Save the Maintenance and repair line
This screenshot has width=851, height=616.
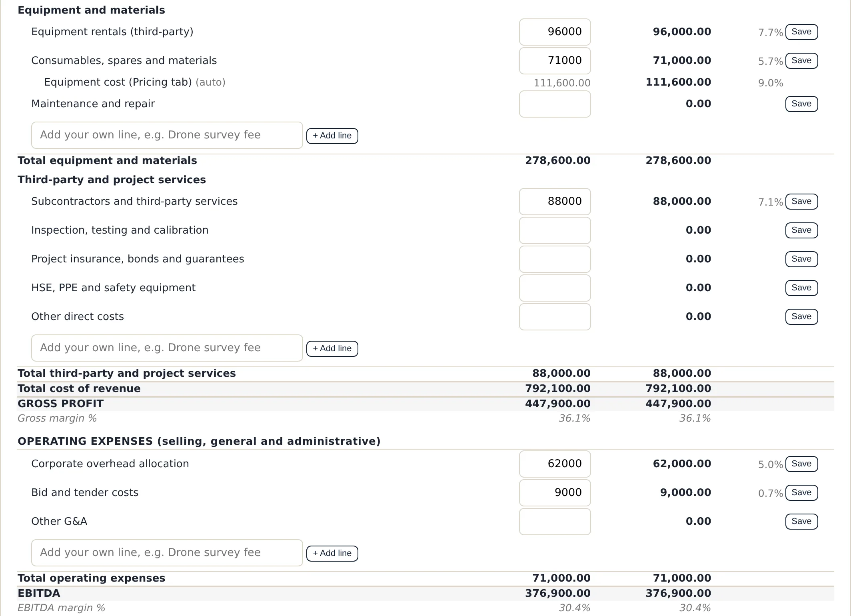[801, 104]
